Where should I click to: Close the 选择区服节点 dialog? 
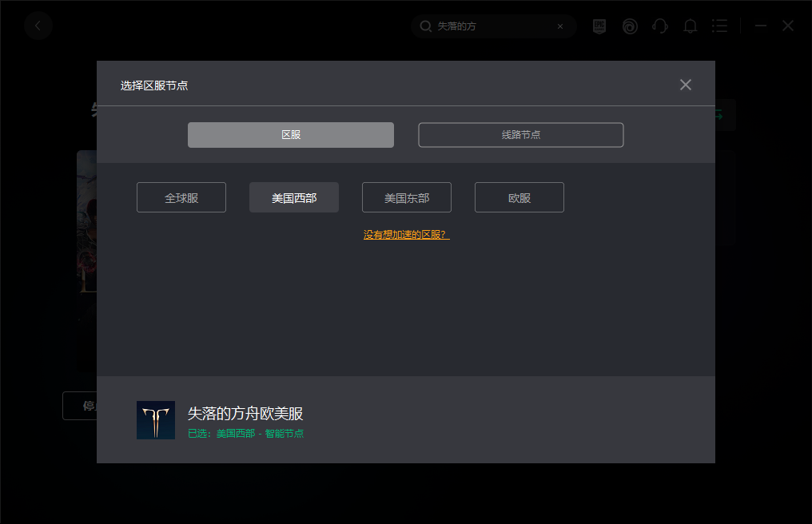685,85
